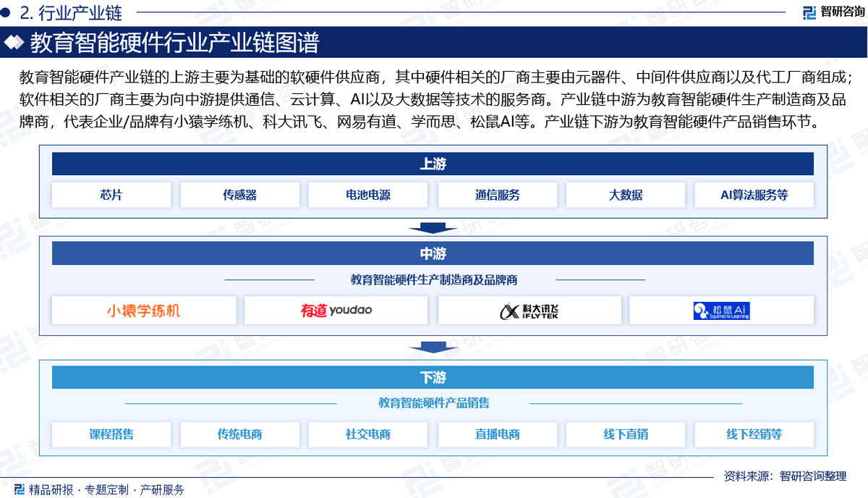Click the 芯片 box

pyautogui.click(x=111, y=195)
